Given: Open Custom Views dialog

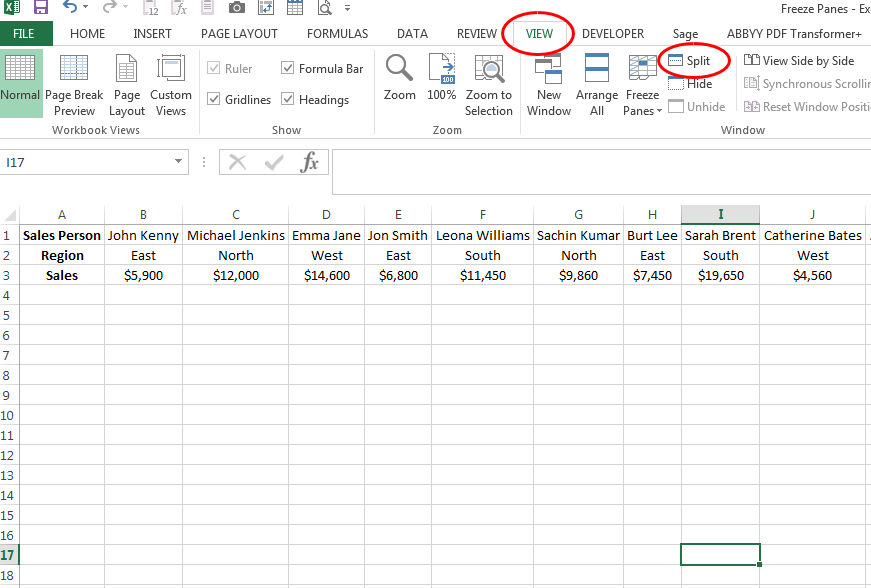Looking at the screenshot, I should pos(171,85).
